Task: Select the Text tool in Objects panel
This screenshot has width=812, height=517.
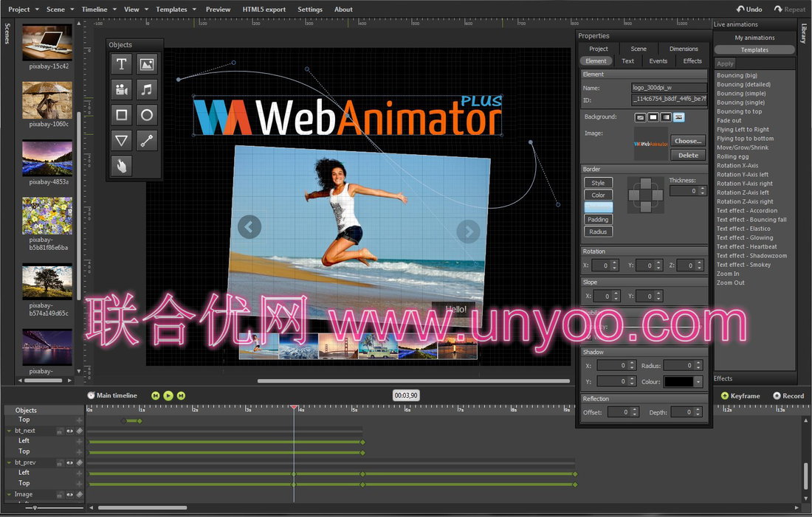Action: [121, 64]
